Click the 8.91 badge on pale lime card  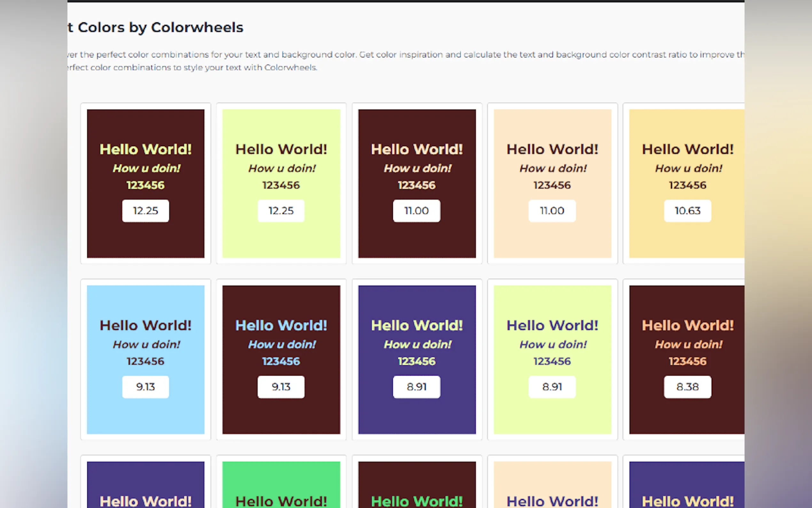(x=552, y=387)
